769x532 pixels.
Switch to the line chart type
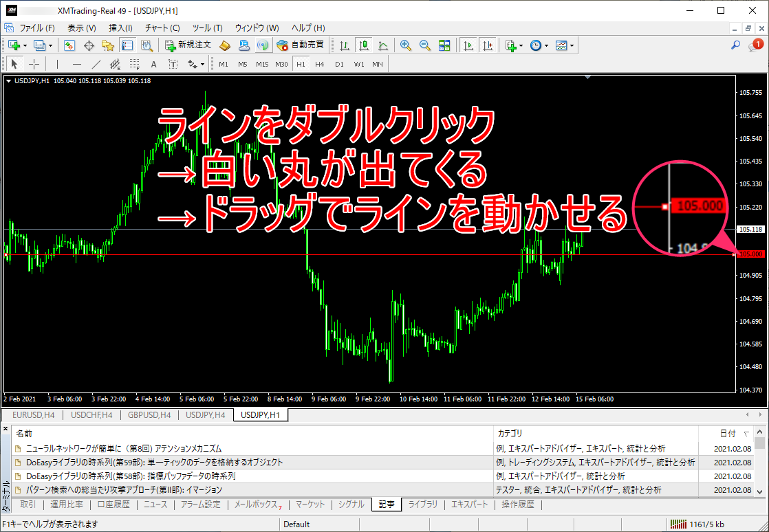coord(383,45)
